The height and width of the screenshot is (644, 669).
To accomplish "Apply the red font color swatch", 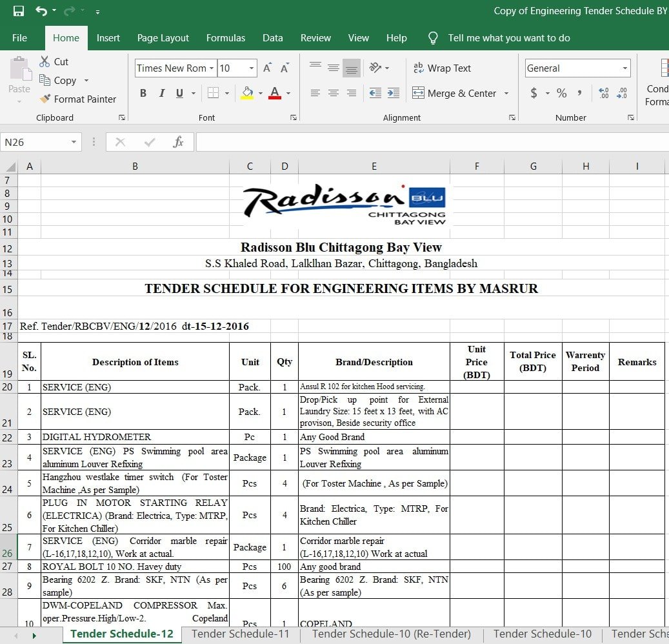I will 274,93.
